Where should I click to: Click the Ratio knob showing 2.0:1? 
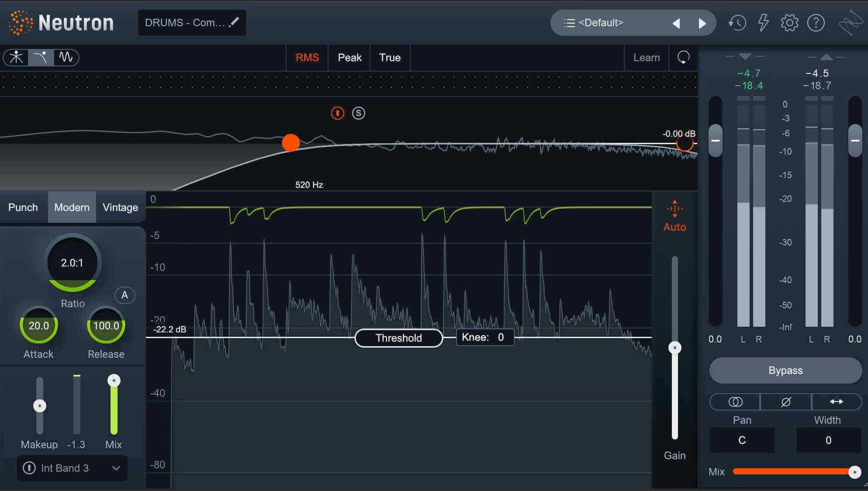click(72, 263)
